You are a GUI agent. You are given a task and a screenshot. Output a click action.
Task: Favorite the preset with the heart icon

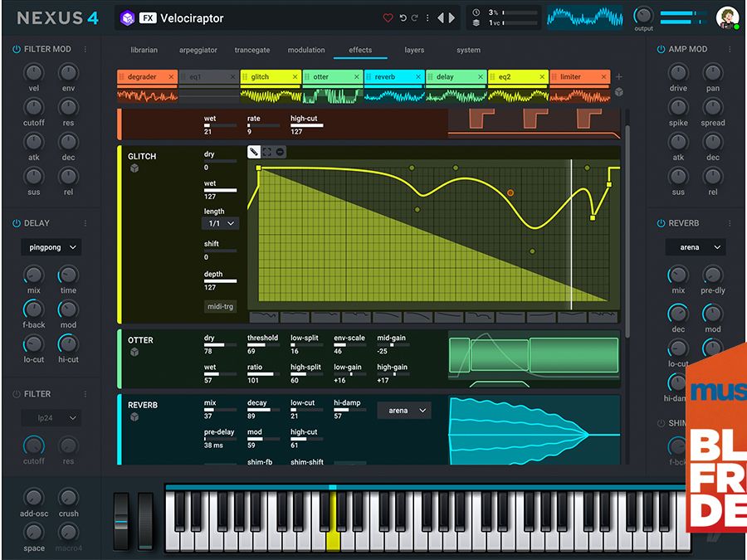coord(388,18)
